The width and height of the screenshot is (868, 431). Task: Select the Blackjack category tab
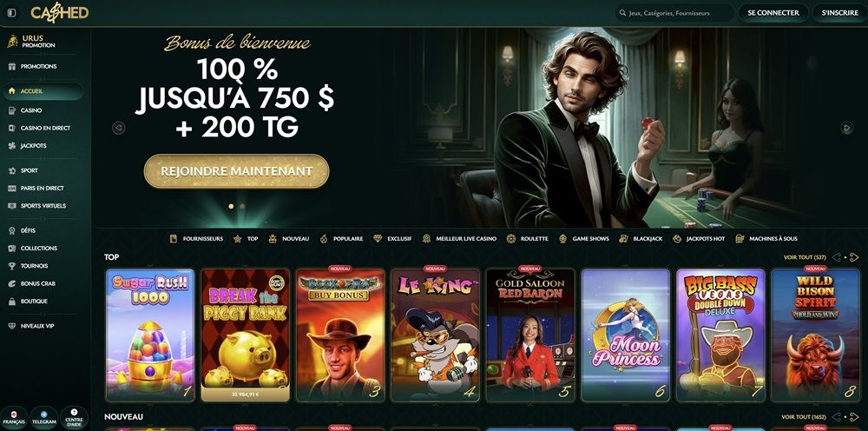coord(641,239)
